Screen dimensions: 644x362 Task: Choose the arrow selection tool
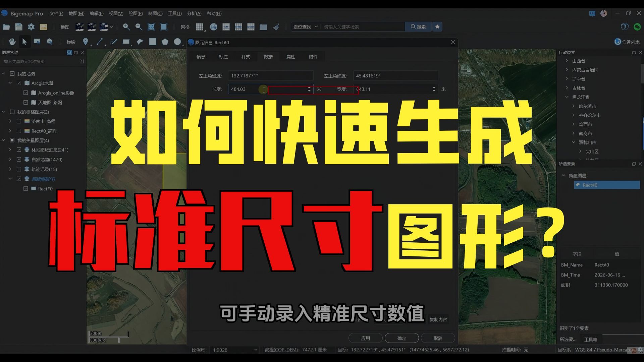pos(24,42)
